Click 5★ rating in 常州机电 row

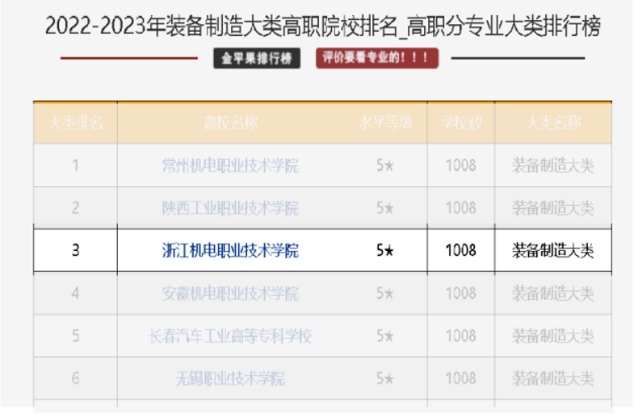(385, 165)
